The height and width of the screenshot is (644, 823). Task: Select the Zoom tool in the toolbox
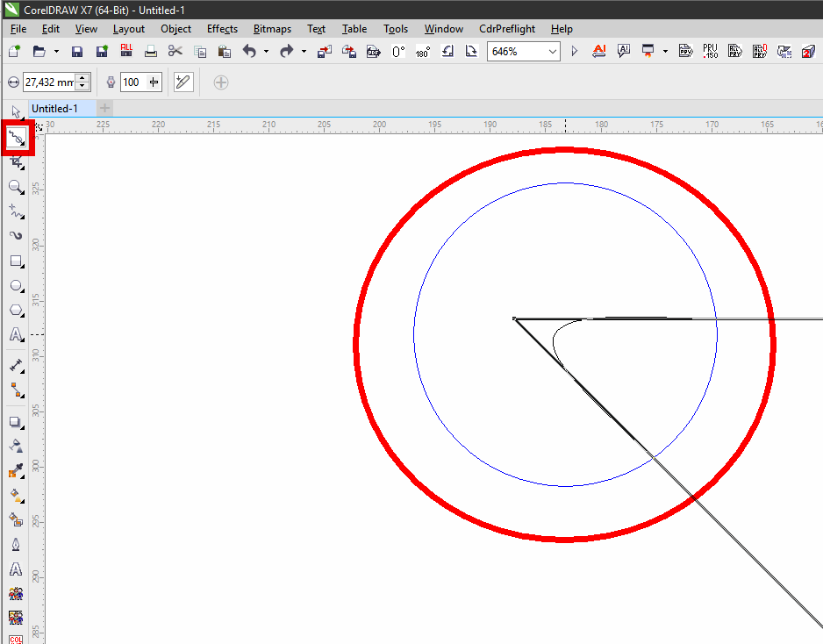click(x=16, y=187)
